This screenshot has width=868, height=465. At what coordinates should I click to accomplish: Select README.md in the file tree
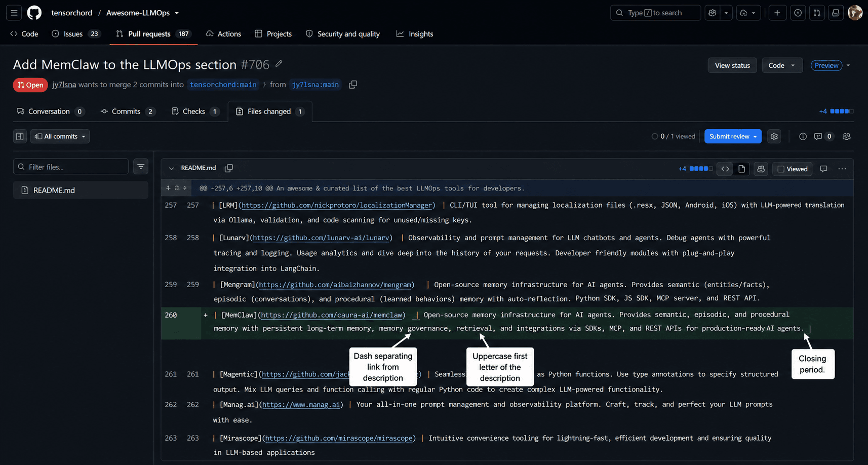81,190
